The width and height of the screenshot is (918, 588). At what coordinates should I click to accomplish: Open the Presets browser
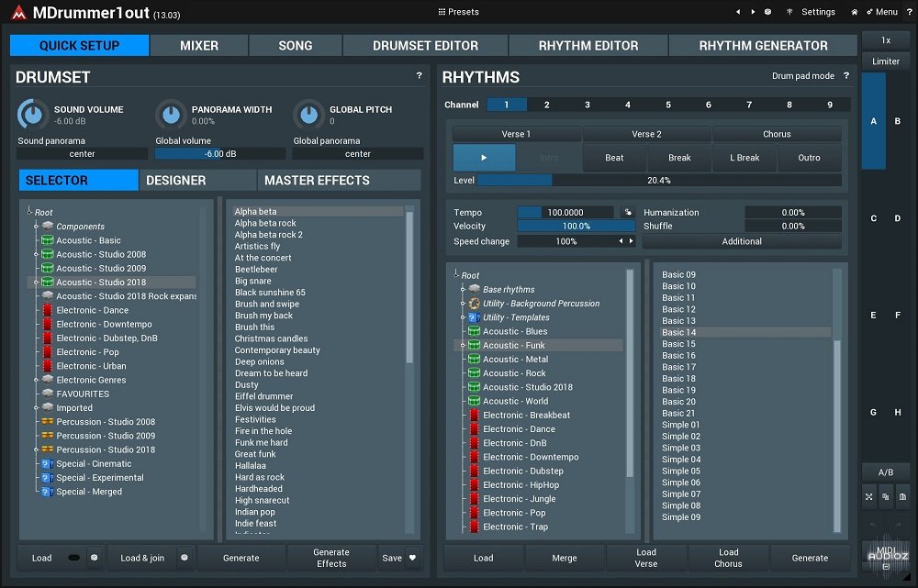(458, 12)
